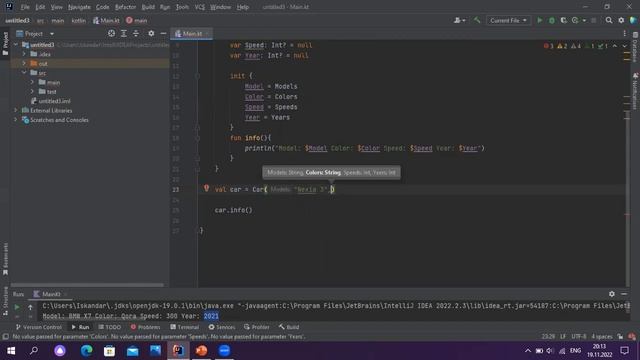Open Run panel settings gear

(x=611, y=293)
